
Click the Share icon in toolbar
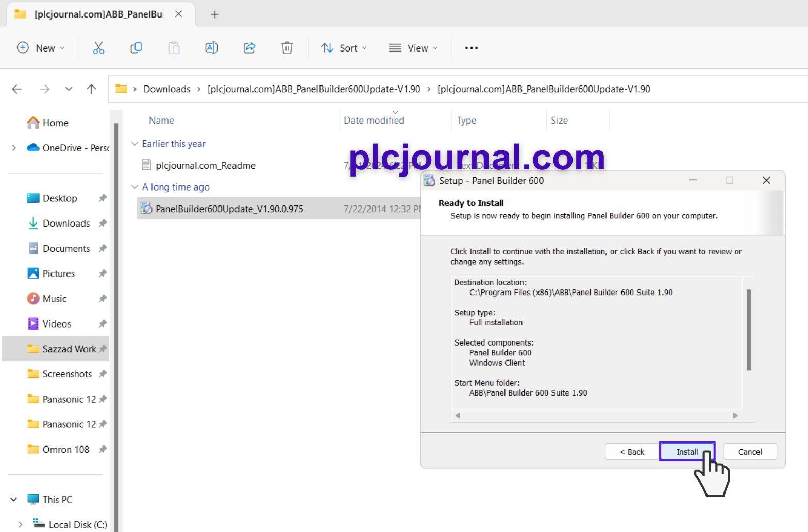(249, 48)
